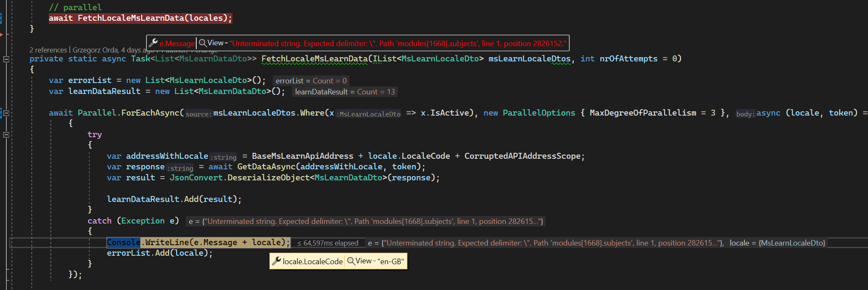The image size is (868, 290).
Task: Click inline value "errorList = Count = 0"
Action: click(x=311, y=81)
